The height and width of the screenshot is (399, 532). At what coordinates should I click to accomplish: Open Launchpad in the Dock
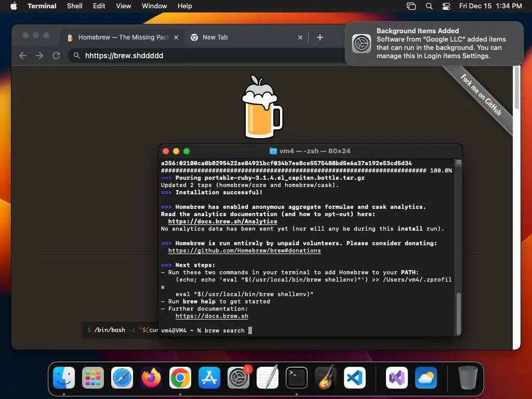tap(93, 378)
